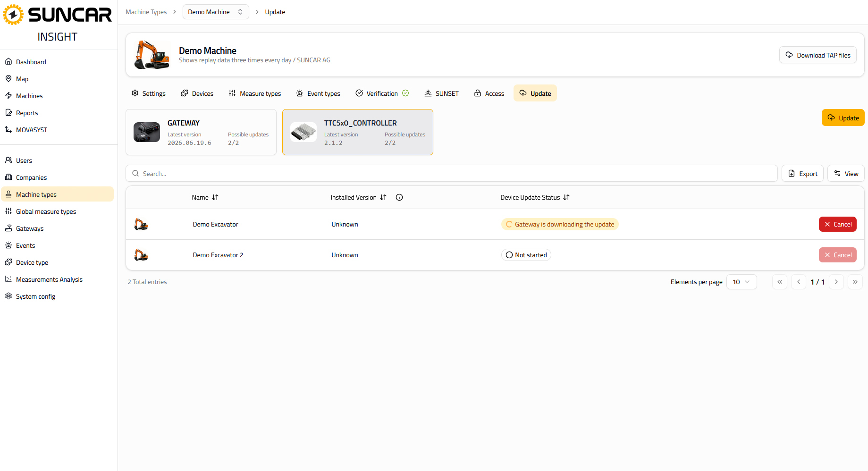The width and height of the screenshot is (868, 471).
Task: Click the 2 Total entries text
Action: pyautogui.click(x=147, y=282)
